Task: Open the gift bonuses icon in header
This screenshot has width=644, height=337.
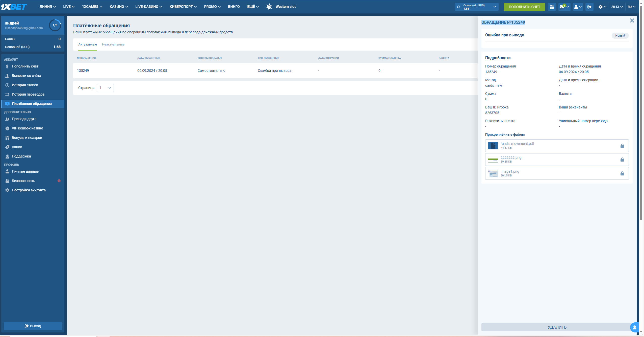Action: click(552, 7)
